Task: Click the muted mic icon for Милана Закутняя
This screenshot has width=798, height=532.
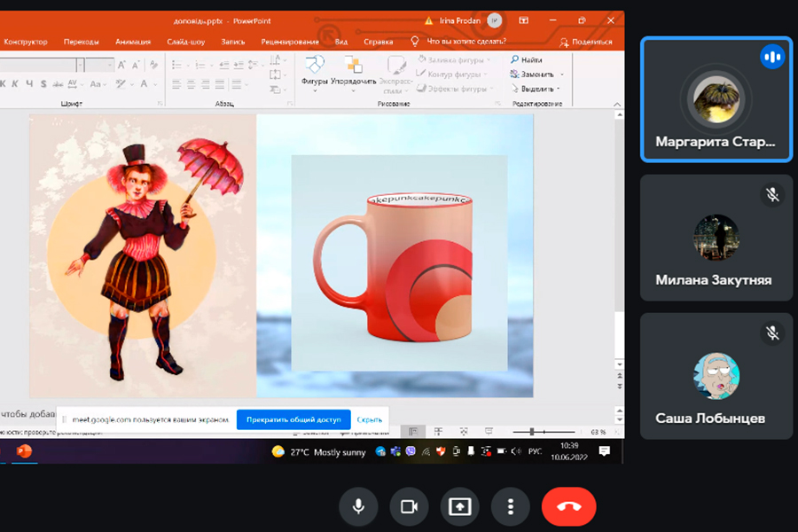Action: tap(772, 194)
